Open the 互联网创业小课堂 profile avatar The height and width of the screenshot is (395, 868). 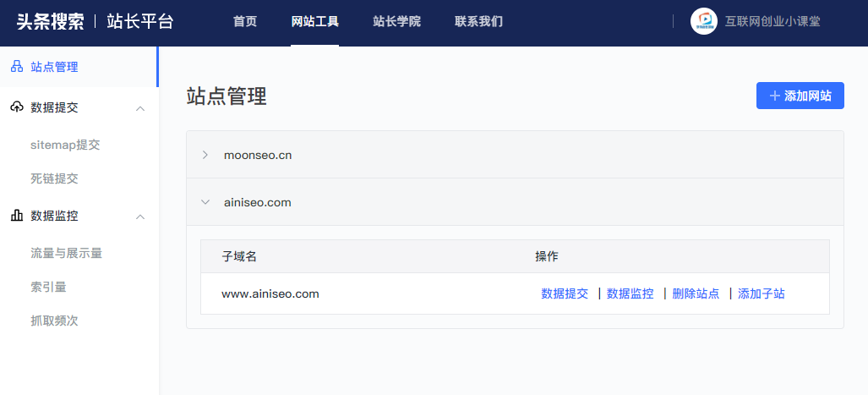pos(703,22)
